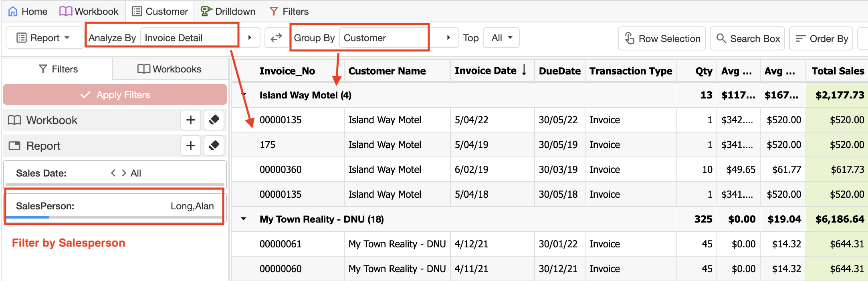Click the Order By button

(822, 38)
